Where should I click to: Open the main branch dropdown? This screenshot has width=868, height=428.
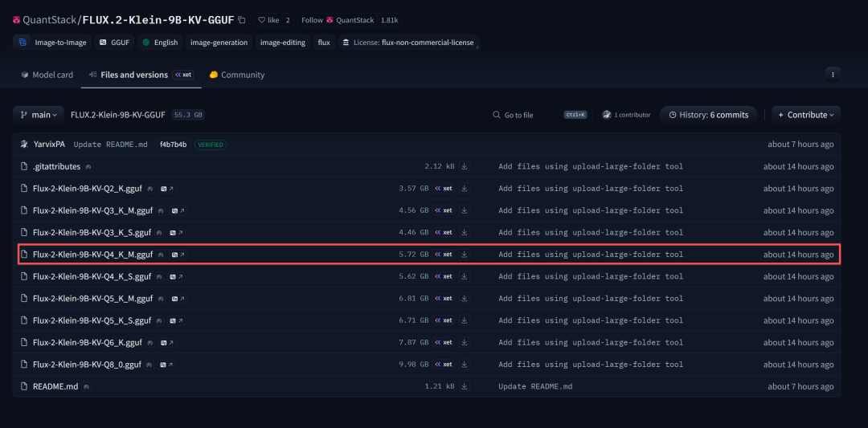tap(39, 115)
